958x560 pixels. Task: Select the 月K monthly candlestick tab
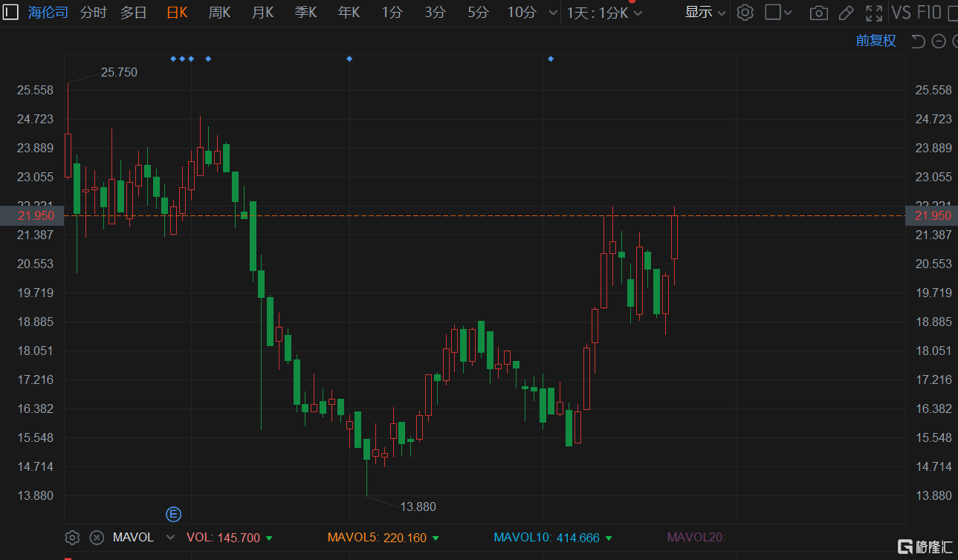point(262,12)
